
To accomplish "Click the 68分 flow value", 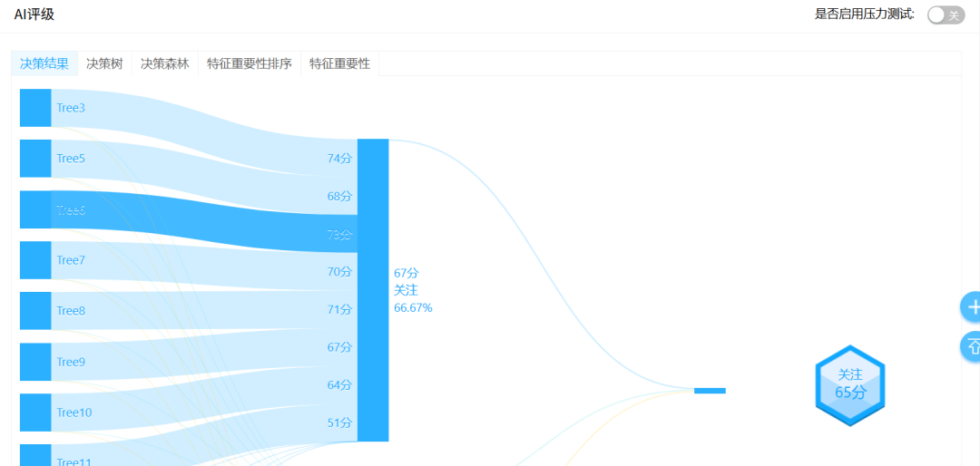I will coord(340,196).
